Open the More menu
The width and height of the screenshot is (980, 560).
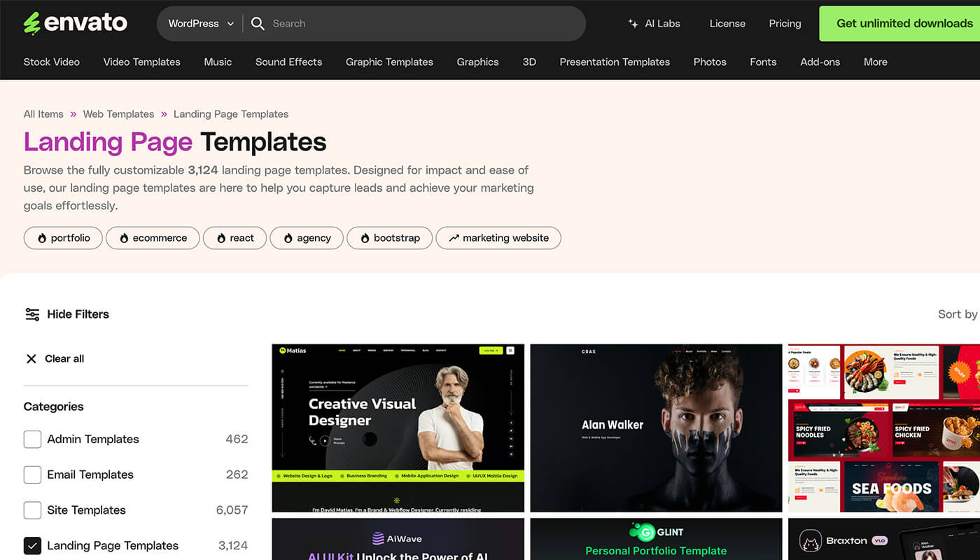pos(876,62)
